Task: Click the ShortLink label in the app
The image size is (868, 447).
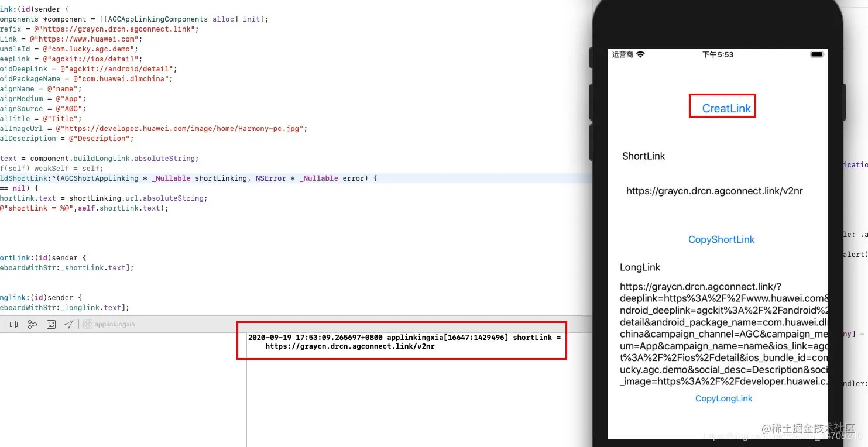Action: point(644,156)
